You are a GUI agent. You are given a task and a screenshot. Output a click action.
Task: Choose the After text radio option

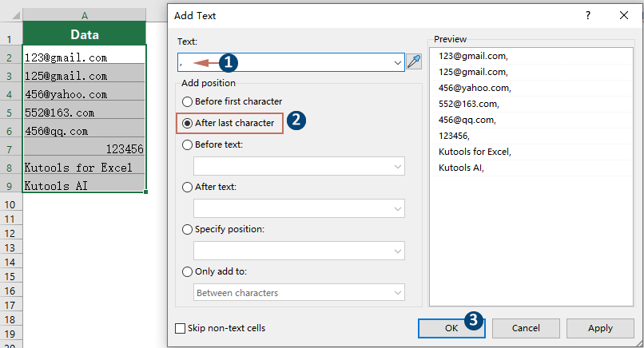188,187
